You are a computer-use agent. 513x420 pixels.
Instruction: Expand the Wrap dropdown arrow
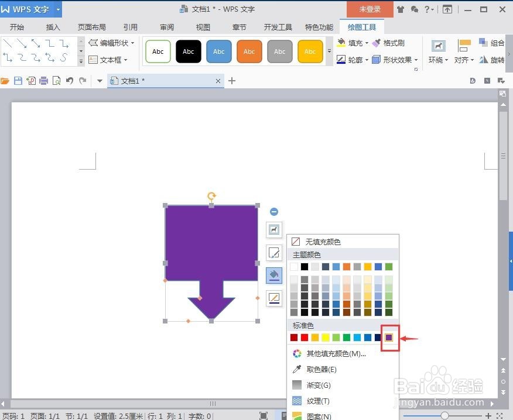click(x=446, y=60)
